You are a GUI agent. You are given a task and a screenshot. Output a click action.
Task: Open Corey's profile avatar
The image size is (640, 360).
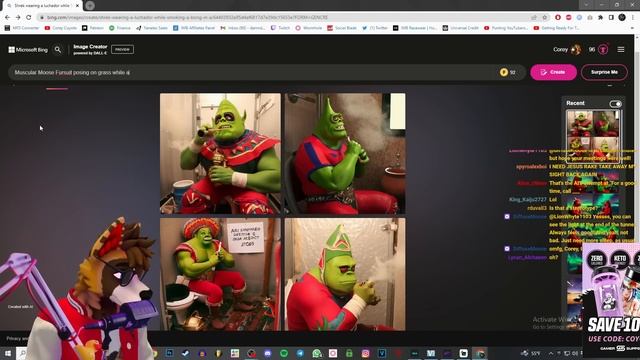click(x=576, y=49)
